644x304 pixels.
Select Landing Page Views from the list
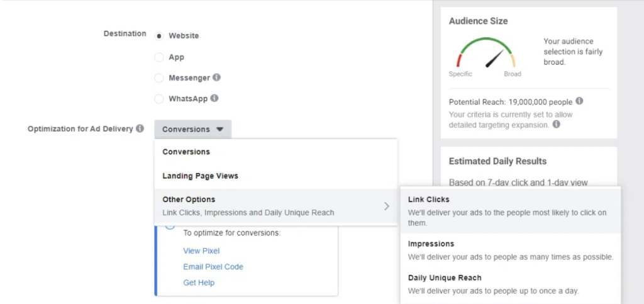200,176
